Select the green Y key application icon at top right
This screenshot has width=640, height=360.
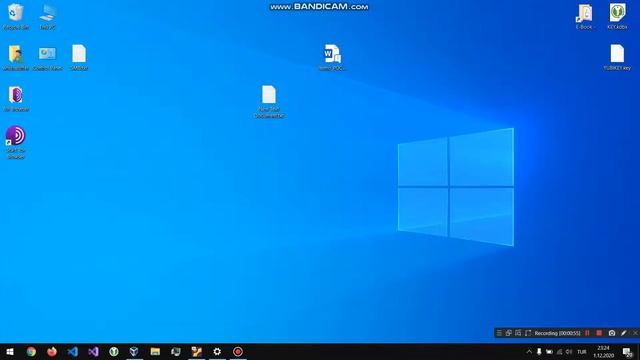[617, 16]
